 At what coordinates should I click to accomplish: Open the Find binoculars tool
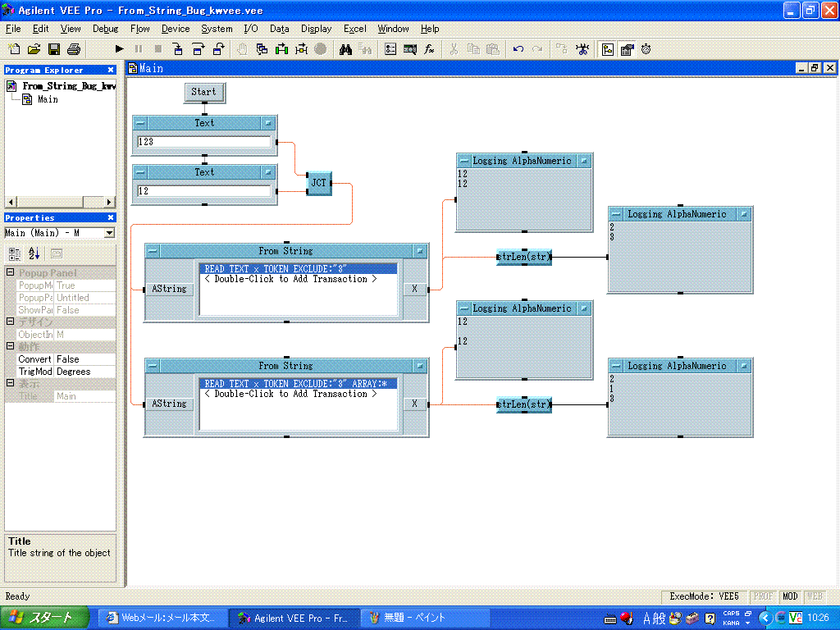345,49
